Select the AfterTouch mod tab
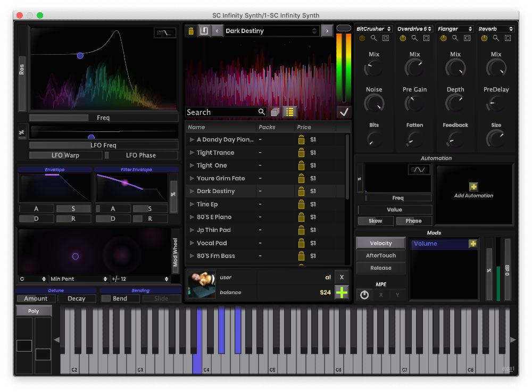 [x=380, y=255]
